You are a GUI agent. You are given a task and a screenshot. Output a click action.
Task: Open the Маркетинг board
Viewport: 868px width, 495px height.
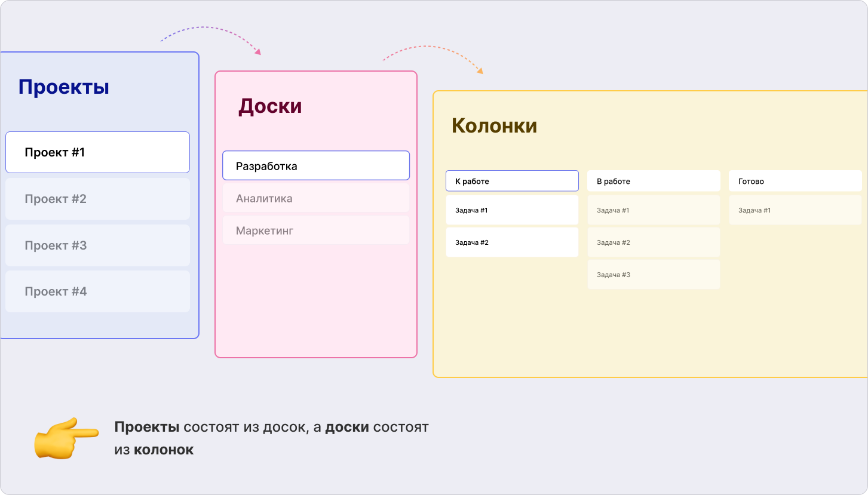[x=315, y=230]
